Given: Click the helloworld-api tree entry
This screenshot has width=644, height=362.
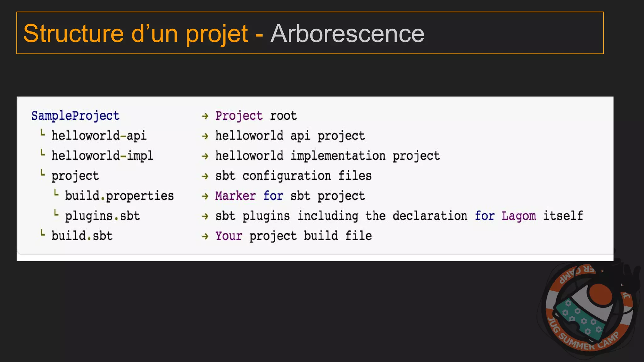Looking at the screenshot, I should pos(99,136).
